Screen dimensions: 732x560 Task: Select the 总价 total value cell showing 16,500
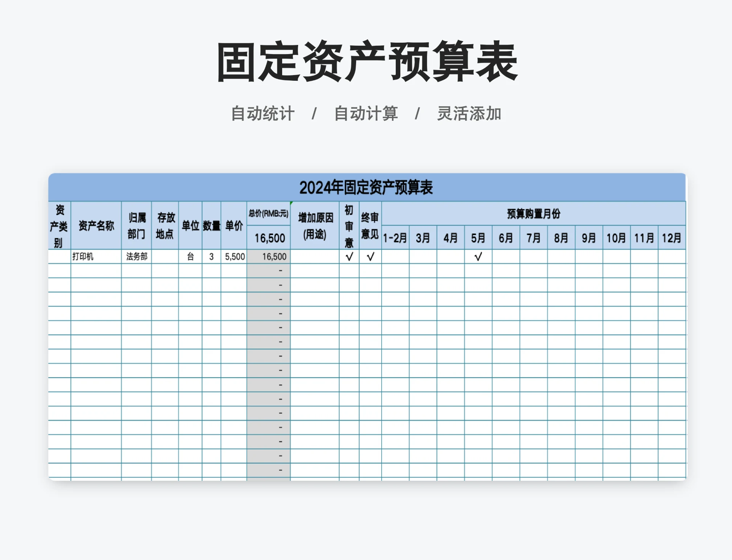[x=271, y=256]
